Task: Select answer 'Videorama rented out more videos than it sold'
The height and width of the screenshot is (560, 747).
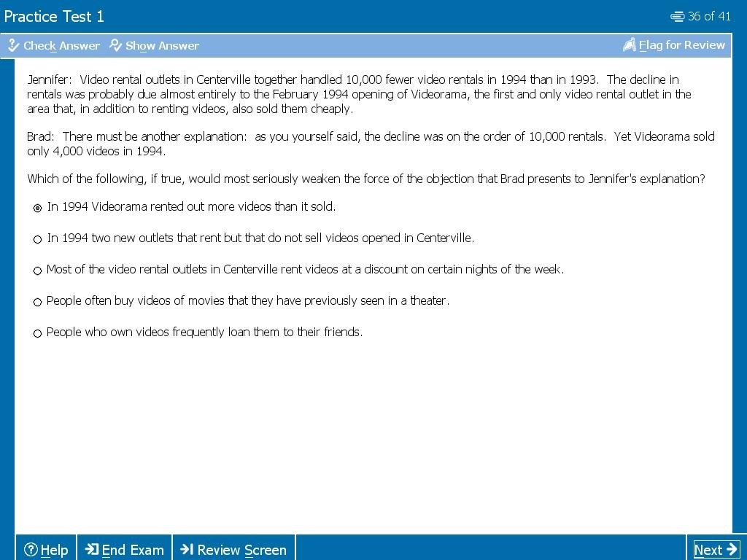Action: [x=38, y=208]
